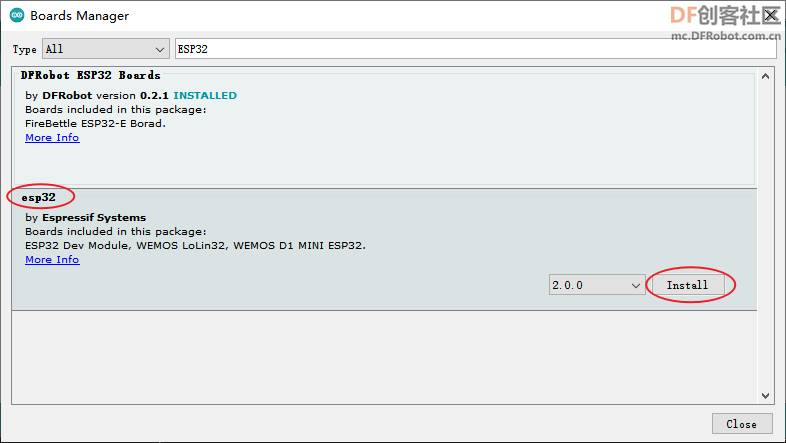Click the scrollbar up arrow

[765, 76]
